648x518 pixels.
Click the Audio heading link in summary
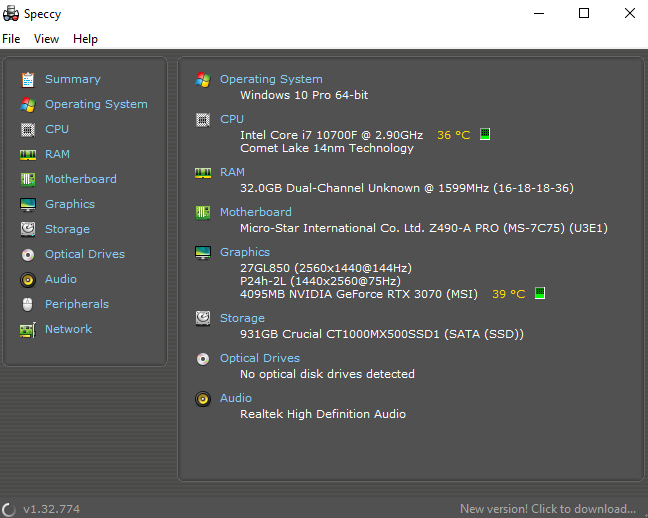pyautogui.click(x=236, y=398)
